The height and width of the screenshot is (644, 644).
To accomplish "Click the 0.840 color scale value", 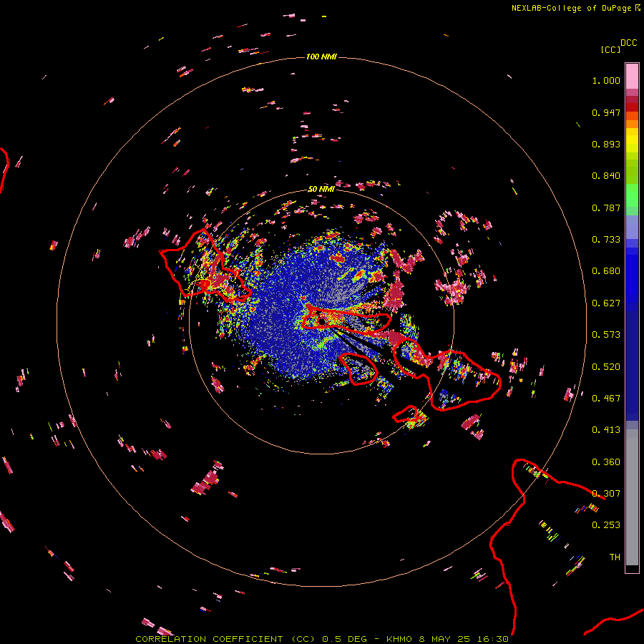I will tap(606, 176).
